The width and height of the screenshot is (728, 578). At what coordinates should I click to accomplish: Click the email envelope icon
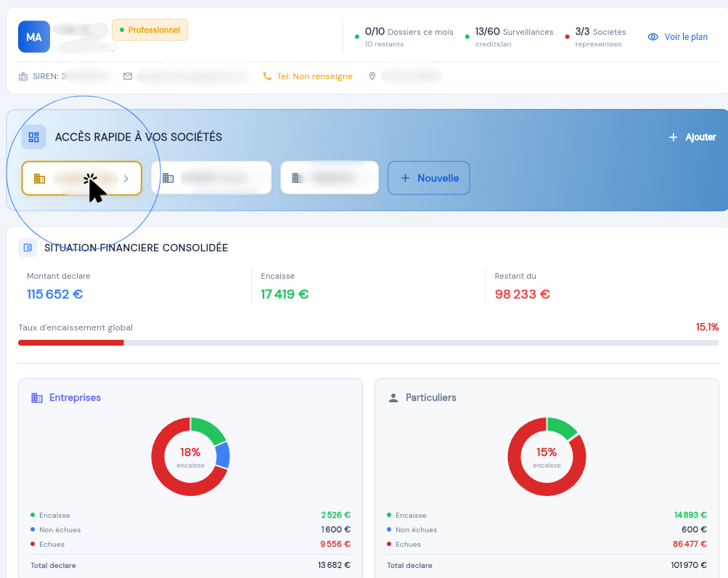point(128,76)
